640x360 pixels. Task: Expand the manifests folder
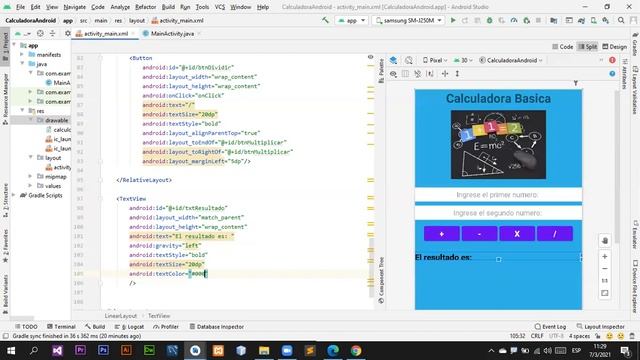(x=22, y=54)
